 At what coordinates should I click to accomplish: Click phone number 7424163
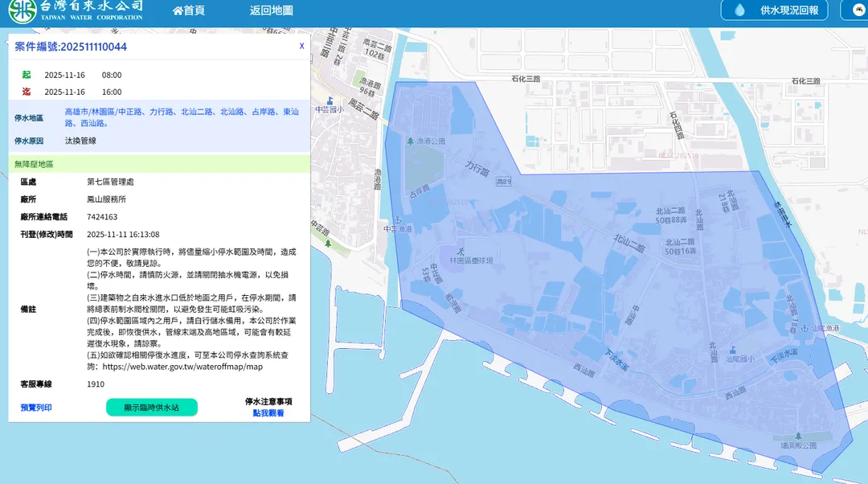pos(102,217)
